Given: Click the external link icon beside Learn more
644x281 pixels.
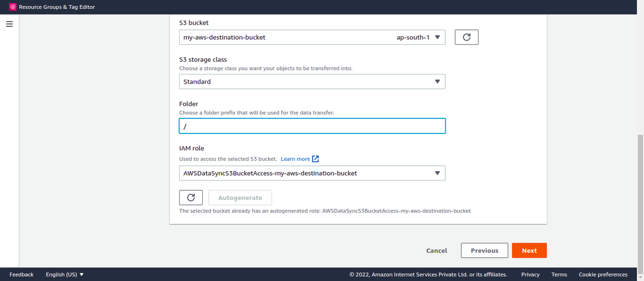Looking at the screenshot, I should point(315,159).
